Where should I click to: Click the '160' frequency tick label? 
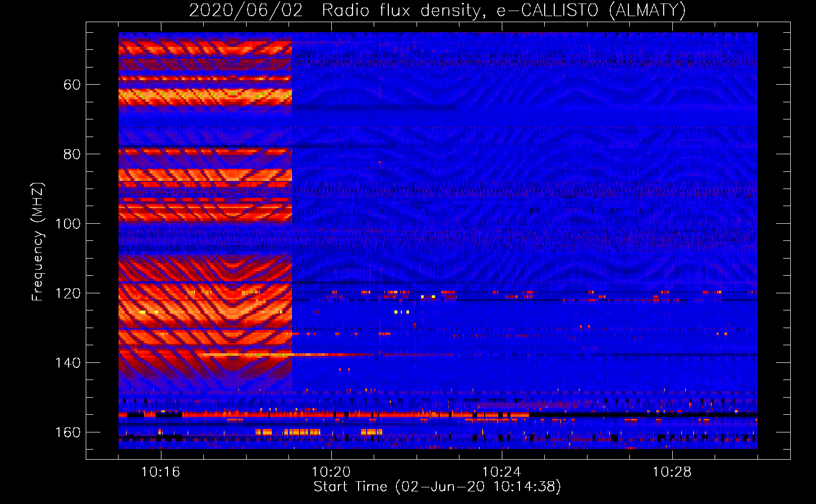pyautogui.click(x=68, y=432)
